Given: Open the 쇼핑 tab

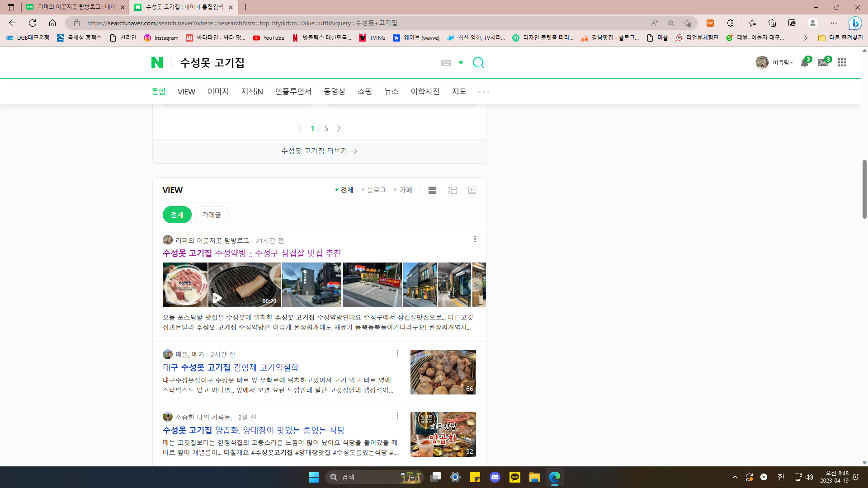Looking at the screenshot, I should 364,91.
